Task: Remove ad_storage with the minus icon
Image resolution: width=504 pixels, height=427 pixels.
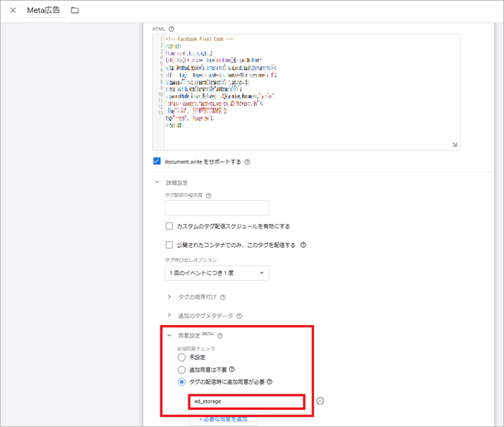Action: pyautogui.click(x=320, y=401)
